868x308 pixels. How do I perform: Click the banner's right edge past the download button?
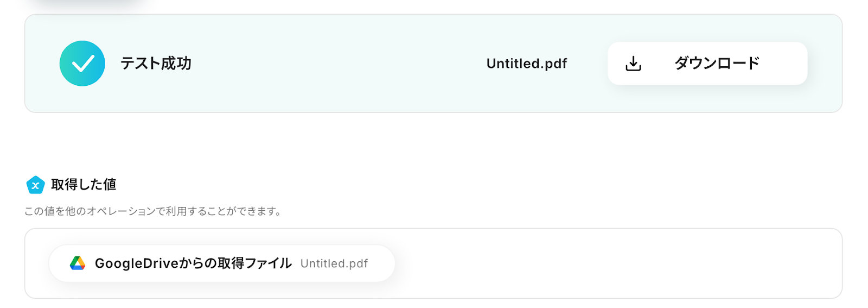point(826,64)
